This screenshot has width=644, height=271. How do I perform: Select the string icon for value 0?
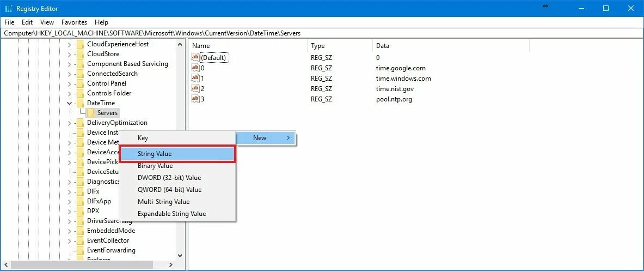coord(195,68)
